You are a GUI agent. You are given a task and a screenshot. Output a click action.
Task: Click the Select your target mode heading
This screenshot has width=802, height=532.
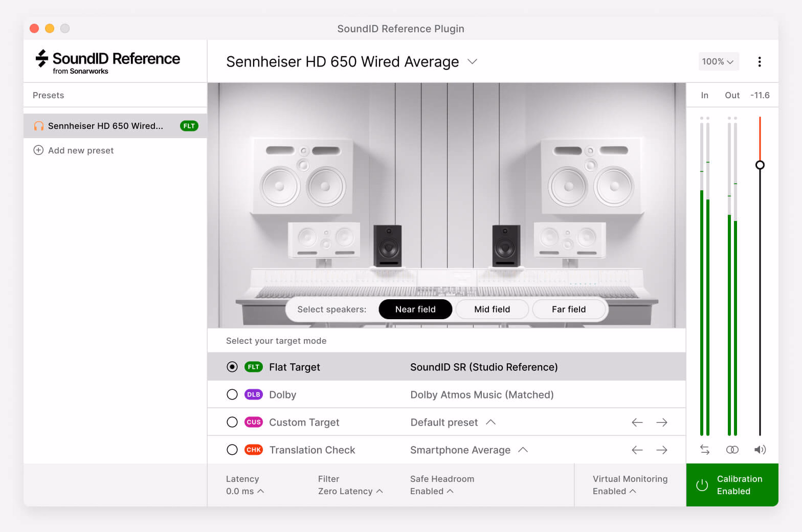[276, 341]
